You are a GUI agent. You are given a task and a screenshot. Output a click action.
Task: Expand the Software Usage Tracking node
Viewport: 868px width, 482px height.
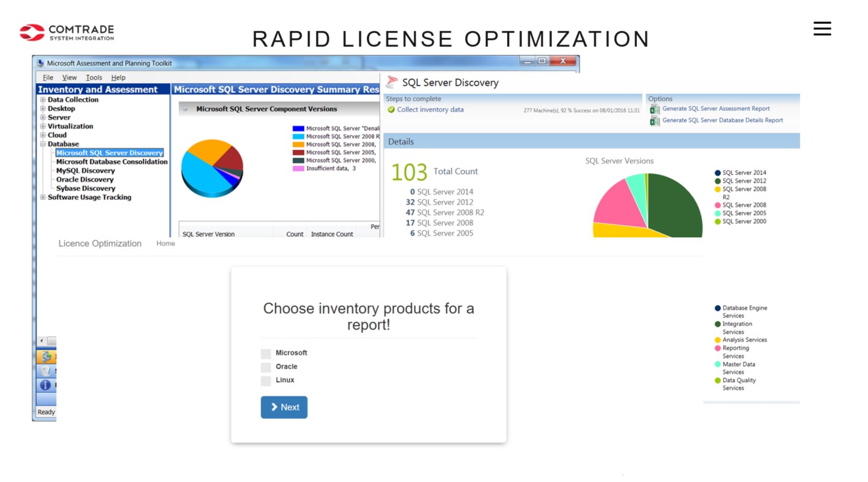43,198
